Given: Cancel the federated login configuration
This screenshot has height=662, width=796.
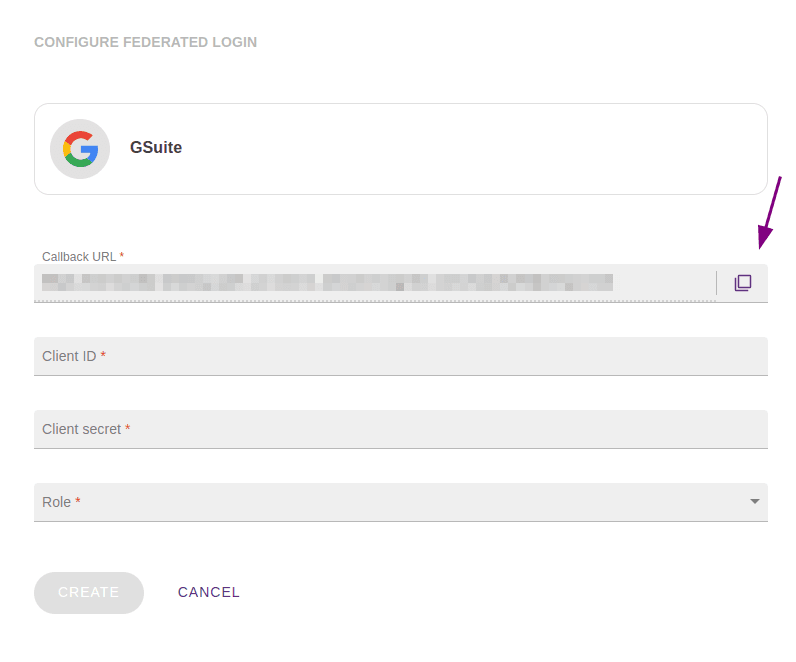Looking at the screenshot, I should [x=209, y=592].
